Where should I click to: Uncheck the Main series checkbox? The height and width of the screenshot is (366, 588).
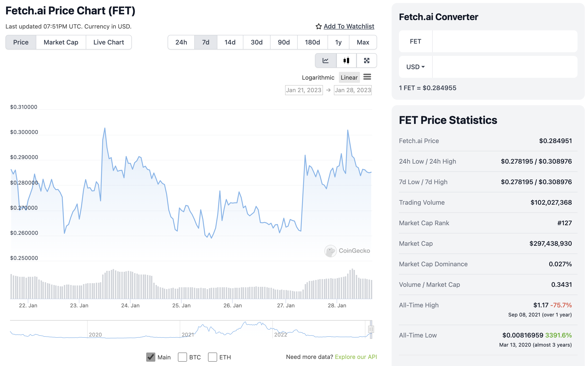pos(151,357)
